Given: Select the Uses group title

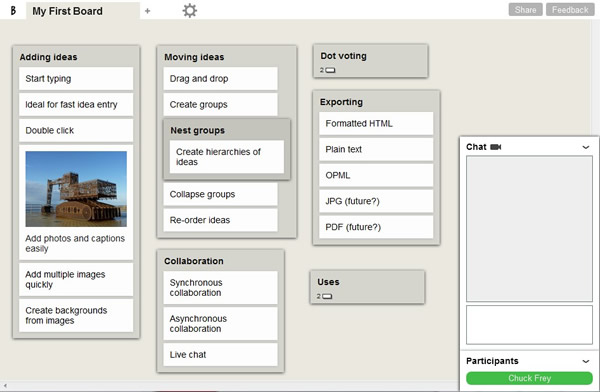Looking at the screenshot, I should click(328, 282).
